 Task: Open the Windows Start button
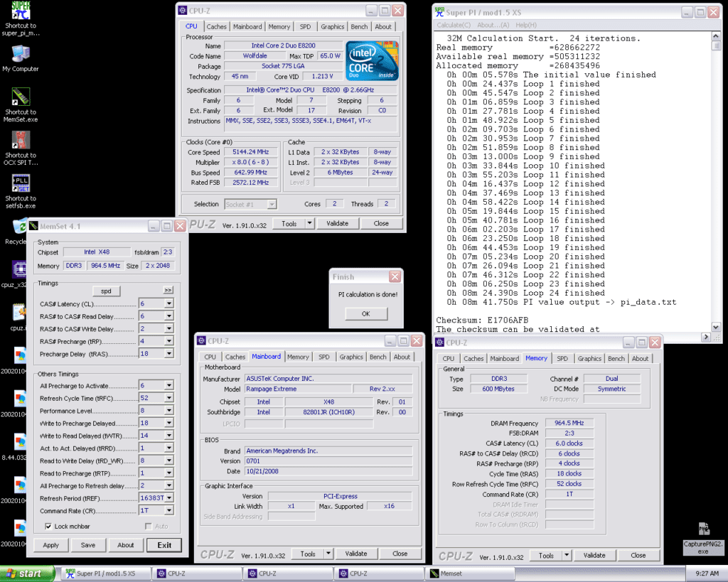[28, 574]
